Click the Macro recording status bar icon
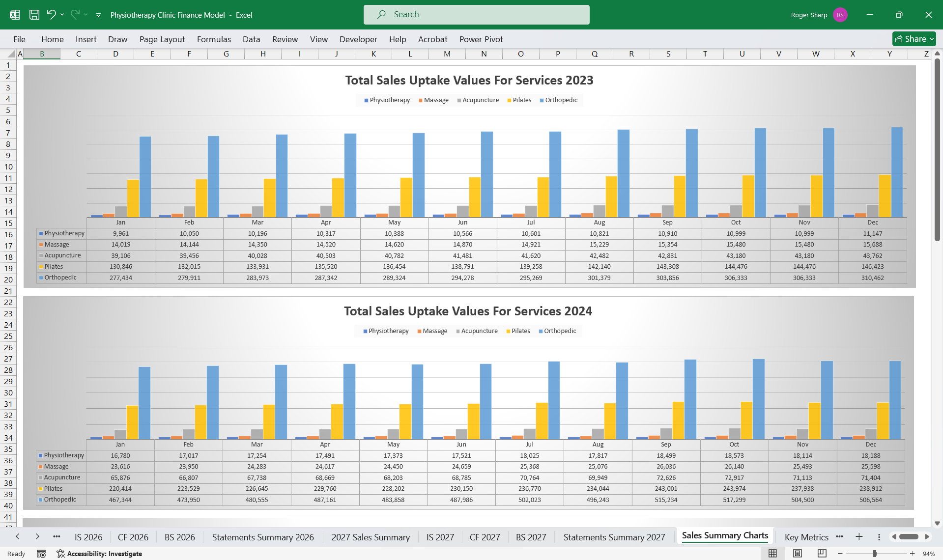Viewport: 943px width, 560px height. click(41, 554)
